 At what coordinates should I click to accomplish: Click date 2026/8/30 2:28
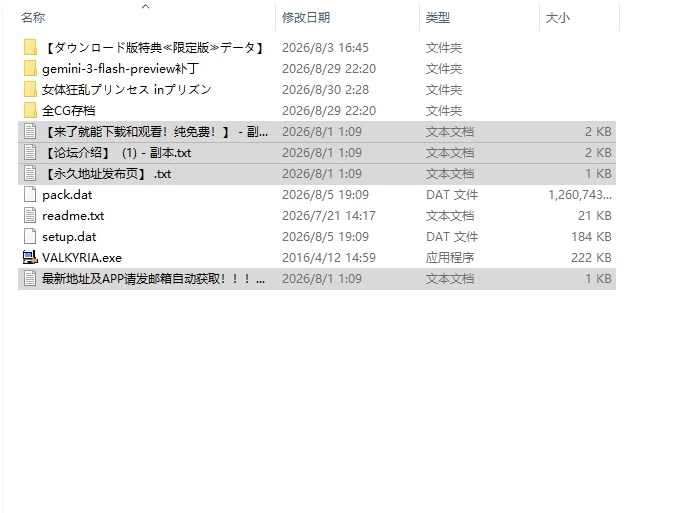pos(325,90)
